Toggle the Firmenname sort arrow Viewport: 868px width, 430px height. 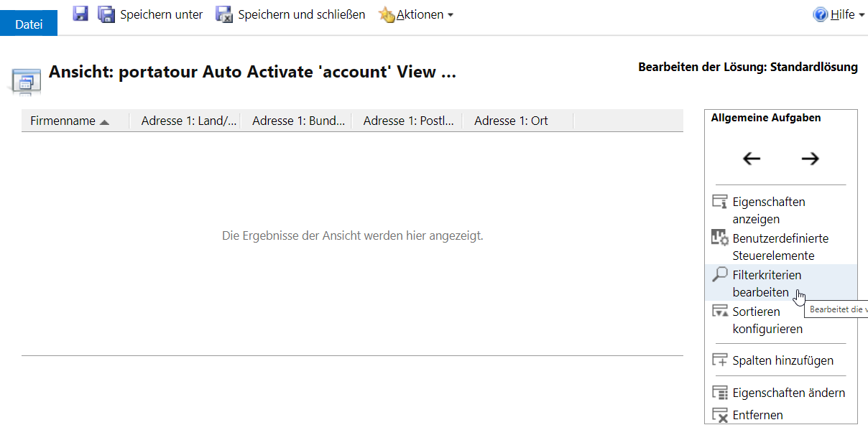click(105, 122)
